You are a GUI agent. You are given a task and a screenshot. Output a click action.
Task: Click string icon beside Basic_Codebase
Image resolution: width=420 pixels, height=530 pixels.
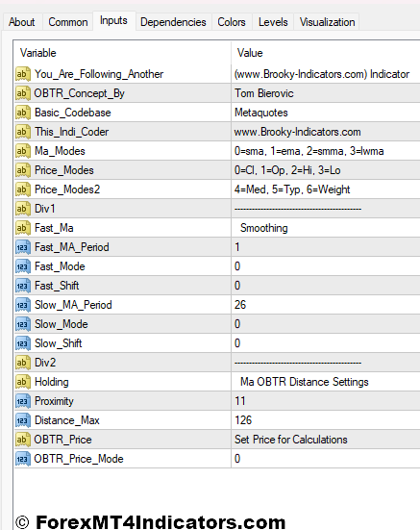pyautogui.click(x=23, y=113)
